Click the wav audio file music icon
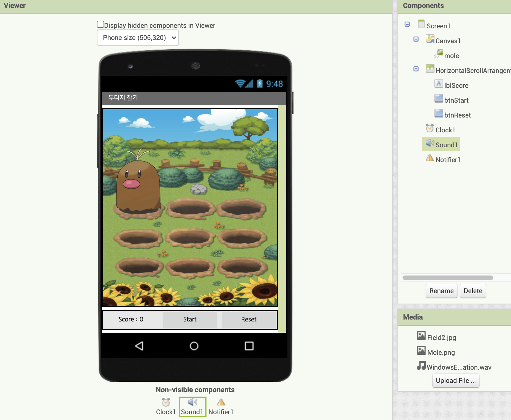This screenshot has height=420, width=511. point(421,365)
